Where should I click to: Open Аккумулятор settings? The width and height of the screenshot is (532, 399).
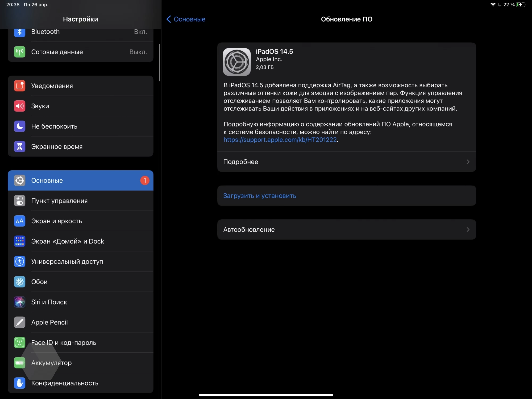[x=81, y=363]
